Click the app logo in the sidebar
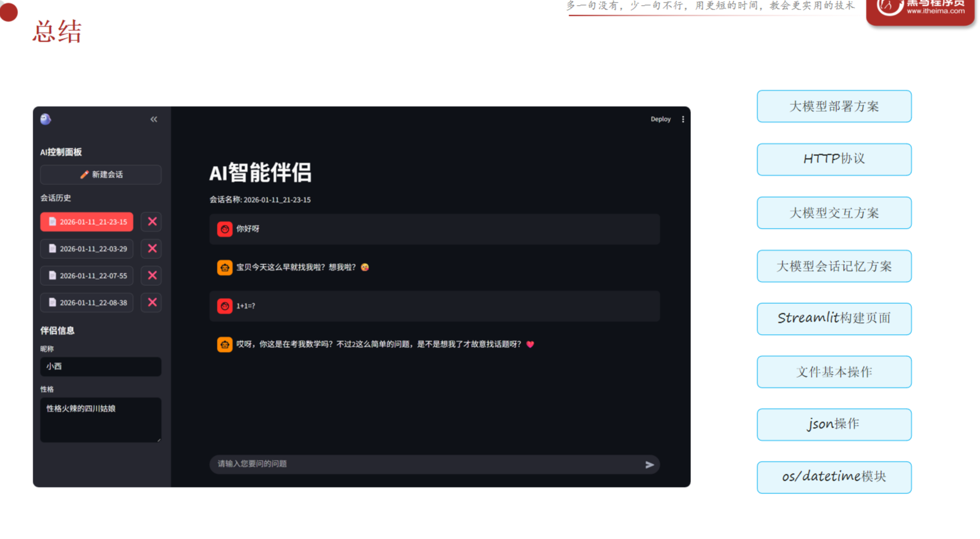 click(x=46, y=119)
